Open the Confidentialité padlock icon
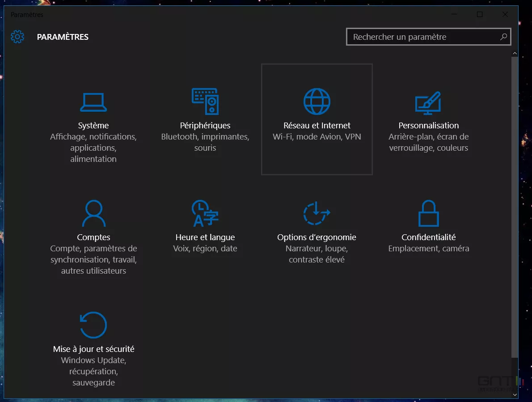 pos(429,213)
